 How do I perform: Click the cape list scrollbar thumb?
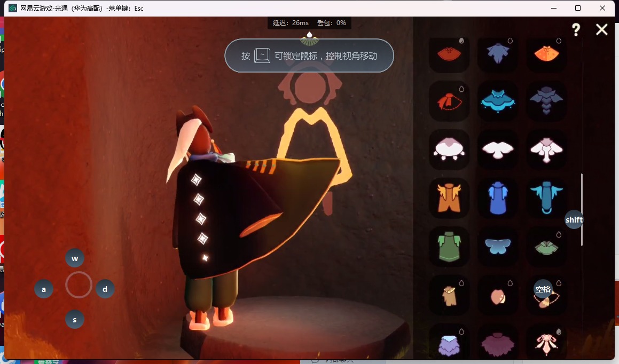click(582, 210)
